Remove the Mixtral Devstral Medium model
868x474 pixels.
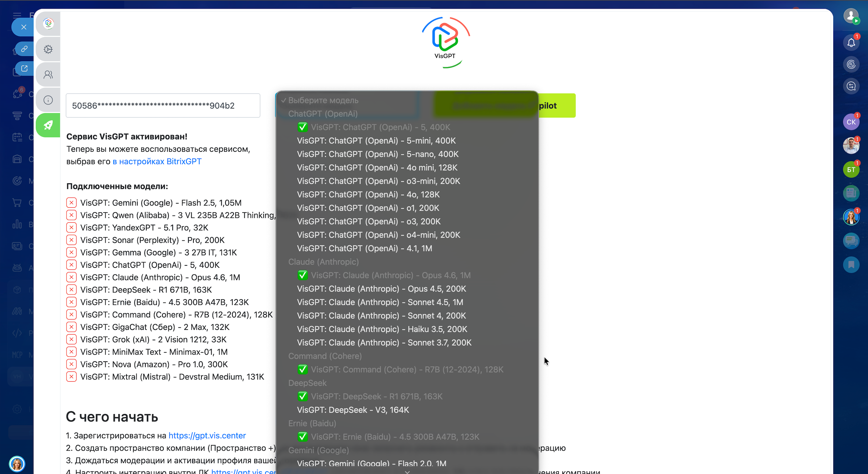click(71, 377)
